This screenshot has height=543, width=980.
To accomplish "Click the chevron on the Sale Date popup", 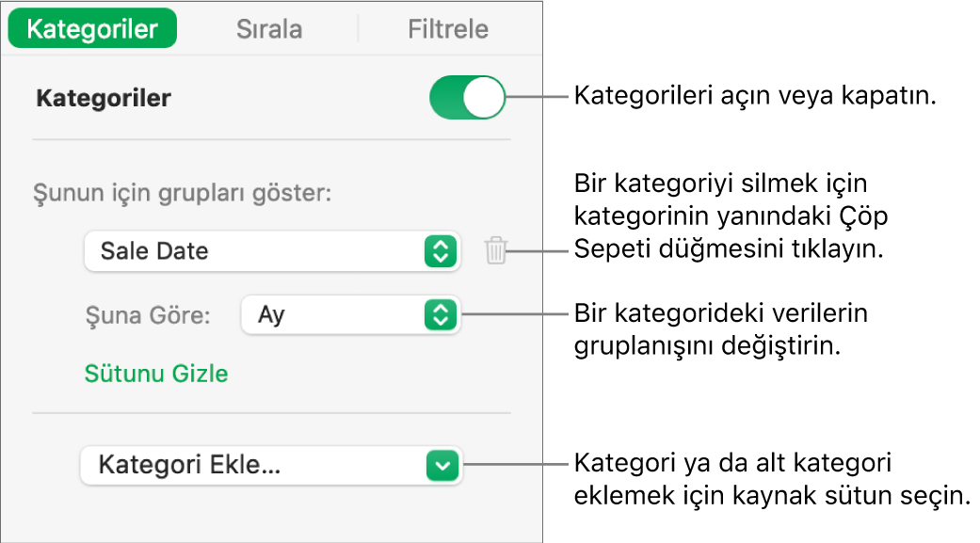I will pos(442,251).
